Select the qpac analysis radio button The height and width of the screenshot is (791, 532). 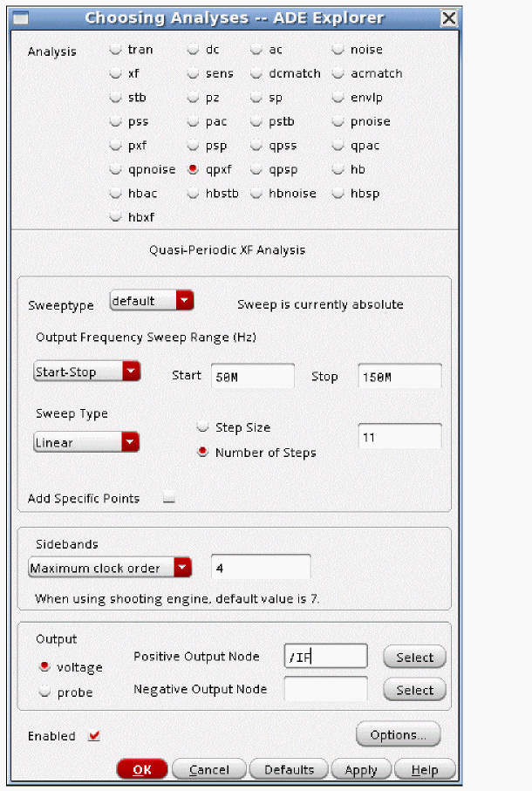[338, 146]
